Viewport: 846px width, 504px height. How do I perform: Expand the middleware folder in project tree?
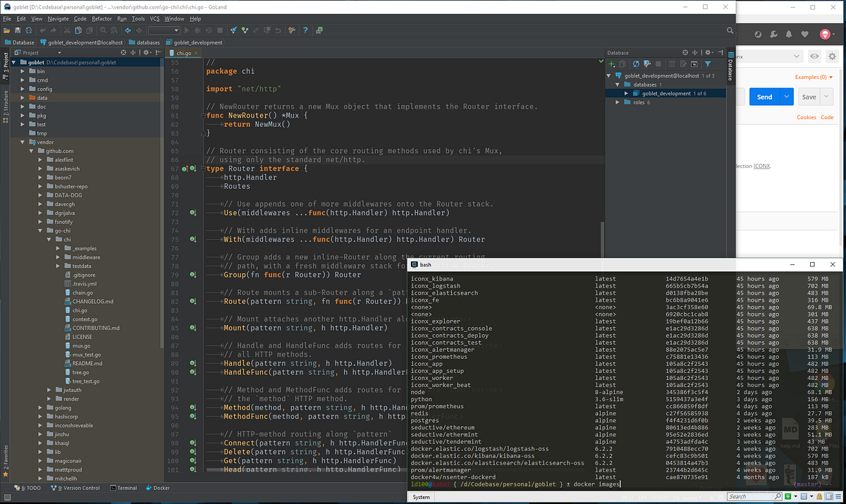(58, 257)
